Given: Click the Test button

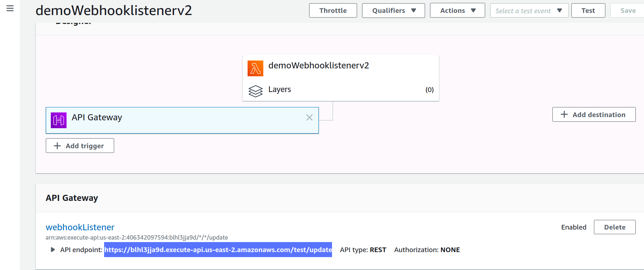Looking at the screenshot, I should 588,10.
